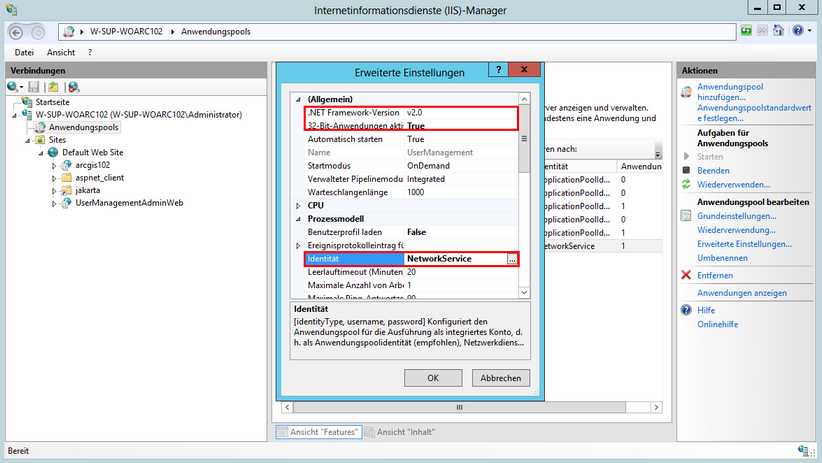Viewport: 822px width, 463px height.
Task: Click the save disk icon in Verbindungen toolbar
Action: coord(34,87)
